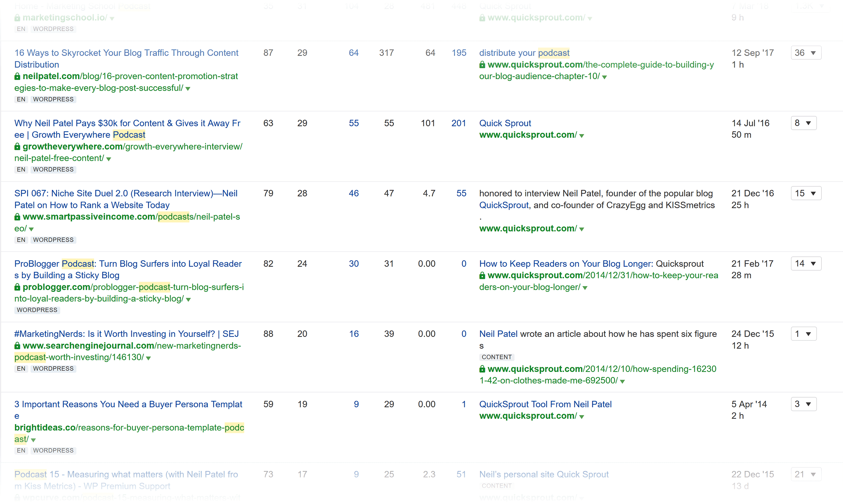Click WORDPRESS tag under problogger.com URL
This screenshot has height=504, width=843.
pos(37,310)
